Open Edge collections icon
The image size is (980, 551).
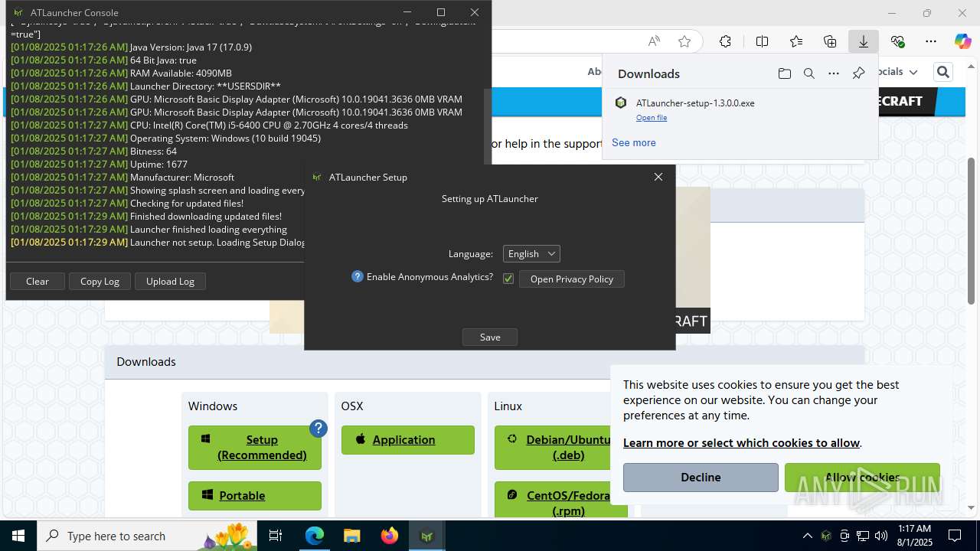830,41
